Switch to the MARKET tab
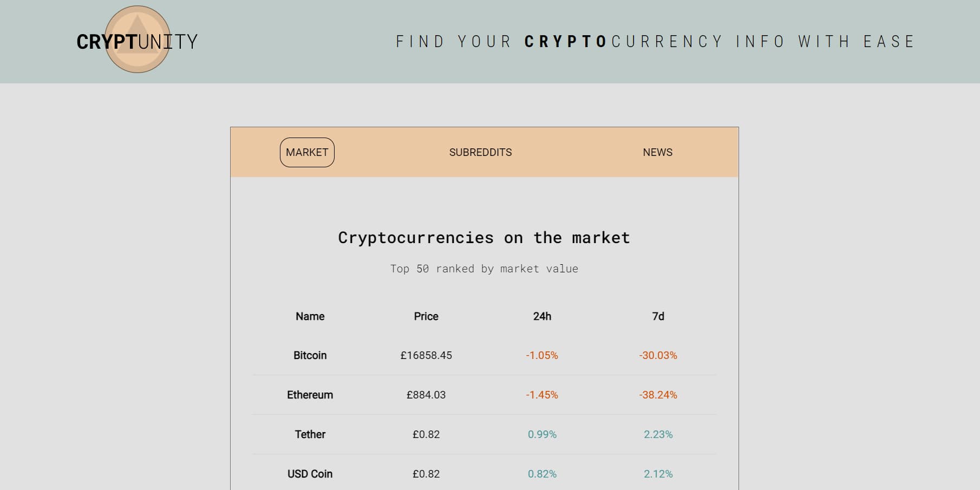Image resolution: width=980 pixels, height=490 pixels. (306, 152)
